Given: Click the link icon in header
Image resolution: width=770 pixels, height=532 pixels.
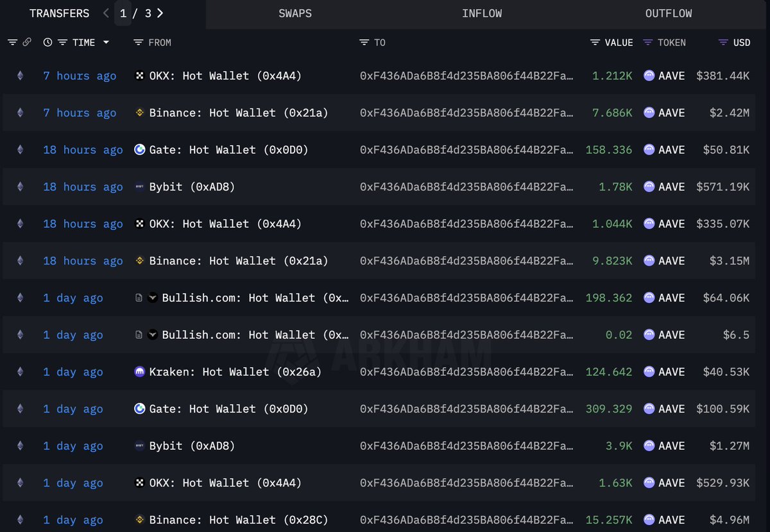Looking at the screenshot, I should click(x=27, y=42).
